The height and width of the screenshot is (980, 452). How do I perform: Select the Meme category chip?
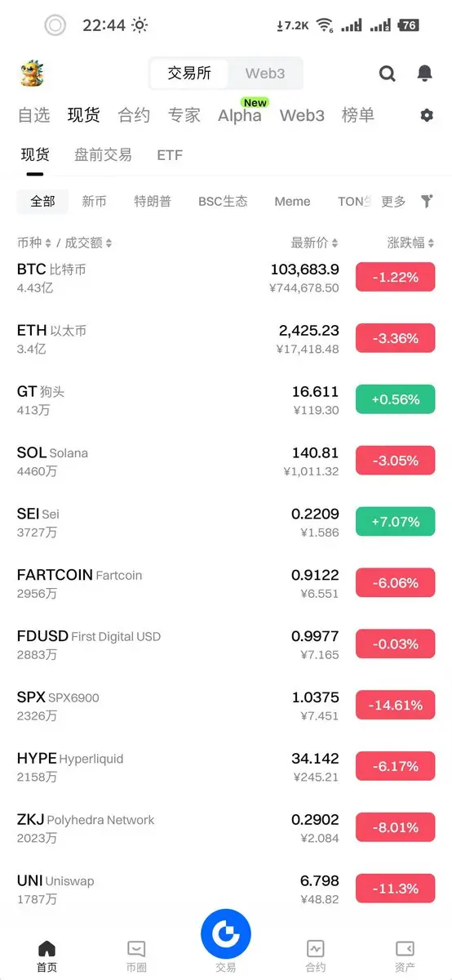[x=292, y=201]
